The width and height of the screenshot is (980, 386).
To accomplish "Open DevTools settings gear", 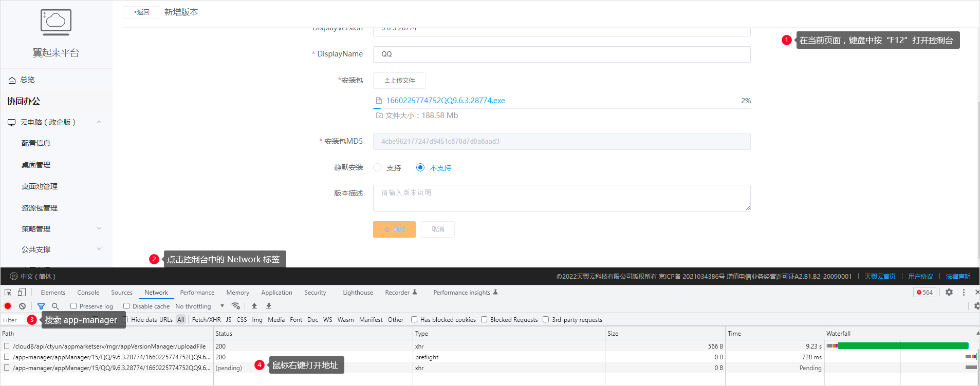I will [x=949, y=292].
